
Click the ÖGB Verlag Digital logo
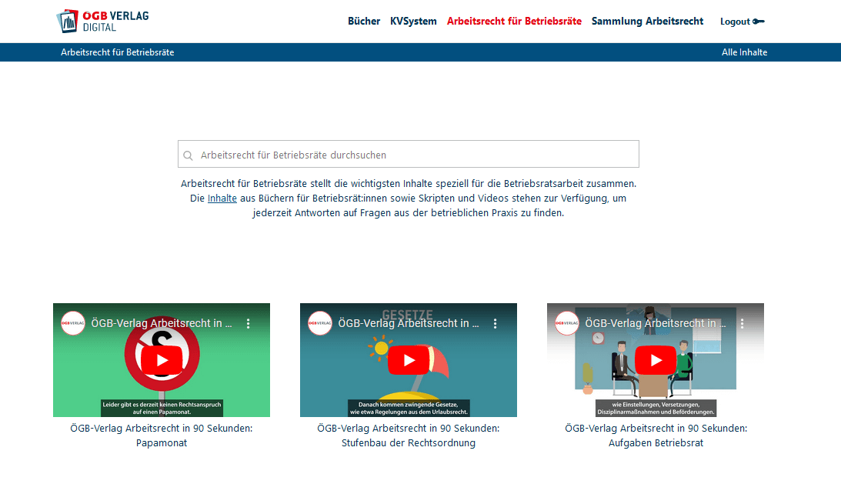[x=102, y=21]
